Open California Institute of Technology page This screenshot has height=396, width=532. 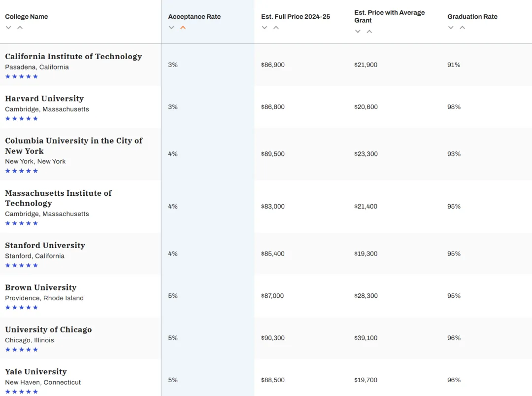[73, 56]
